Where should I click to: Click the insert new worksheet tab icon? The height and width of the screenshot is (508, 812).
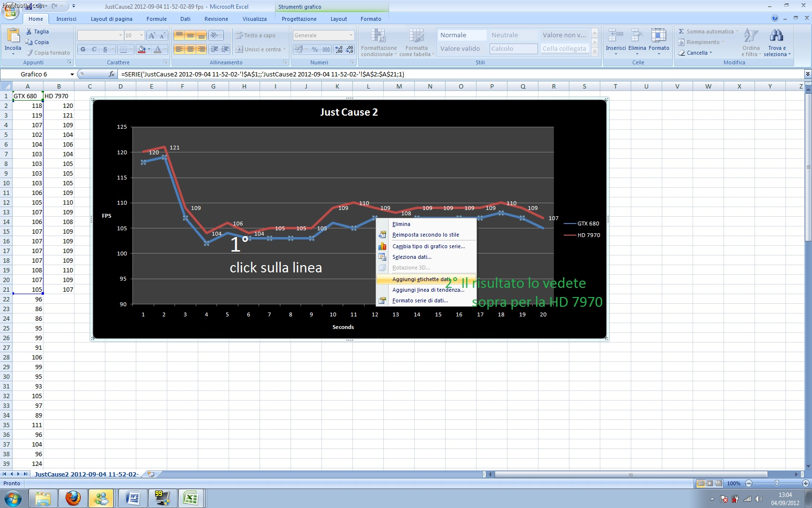(151, 474)
